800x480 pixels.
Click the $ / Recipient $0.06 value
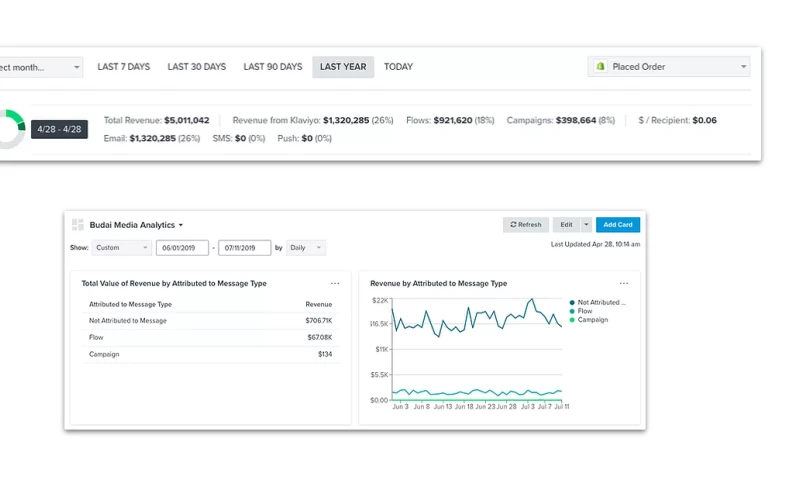click(705, 120)
